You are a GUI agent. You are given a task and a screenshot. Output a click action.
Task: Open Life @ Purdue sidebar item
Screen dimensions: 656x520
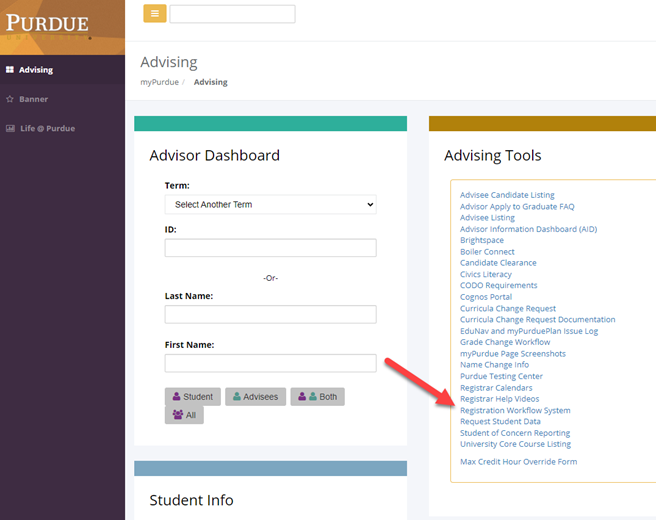tap(62, 128)
